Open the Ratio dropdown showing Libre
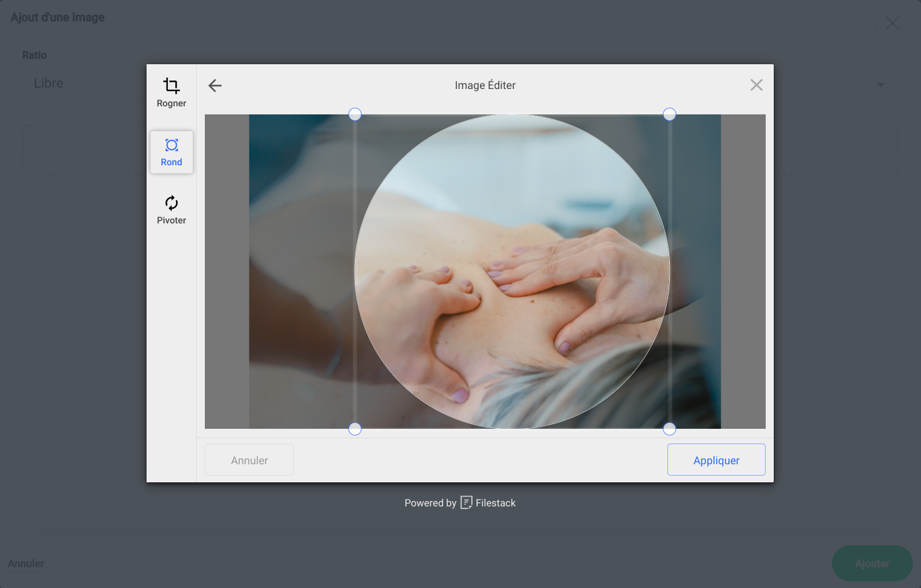Image resolution: width=921 pixels, height=588 pixels. tap(459, 84)
